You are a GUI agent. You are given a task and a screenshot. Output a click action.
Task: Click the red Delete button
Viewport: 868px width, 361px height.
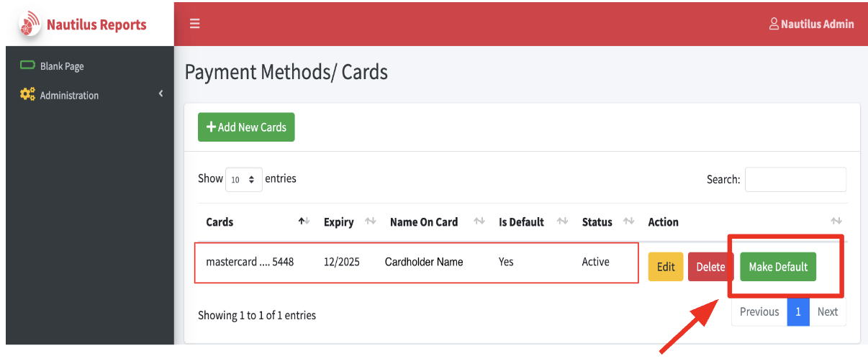click(710, 267)
